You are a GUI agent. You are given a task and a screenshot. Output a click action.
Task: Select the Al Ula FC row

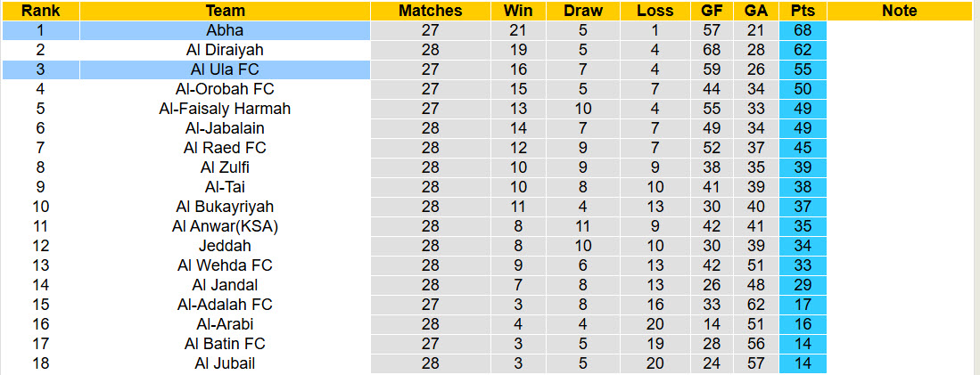click(225, 69)
